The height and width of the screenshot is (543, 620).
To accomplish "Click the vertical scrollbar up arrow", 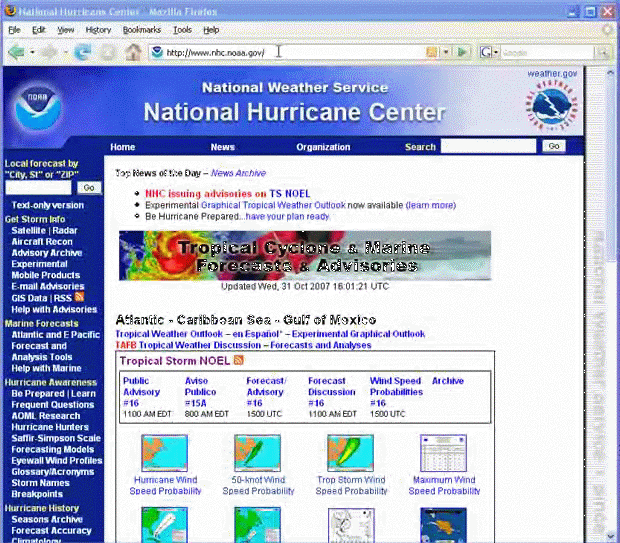I will (x=611, y=73).
